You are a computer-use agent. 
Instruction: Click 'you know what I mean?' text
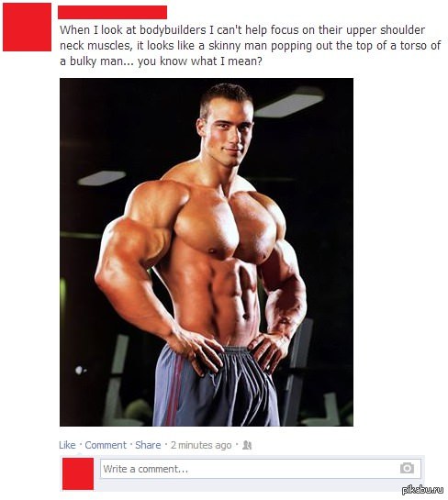click(200, 61)
